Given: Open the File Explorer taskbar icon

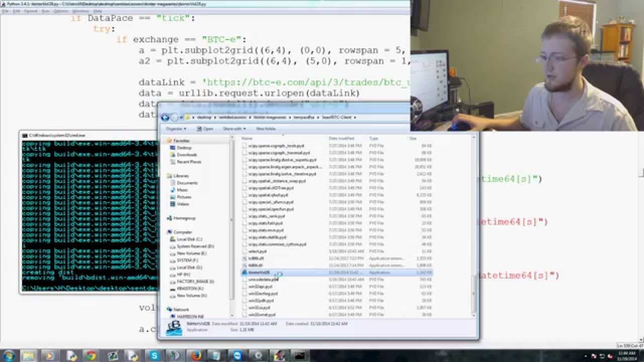Looking at the screenshot, I should [28, 355].
